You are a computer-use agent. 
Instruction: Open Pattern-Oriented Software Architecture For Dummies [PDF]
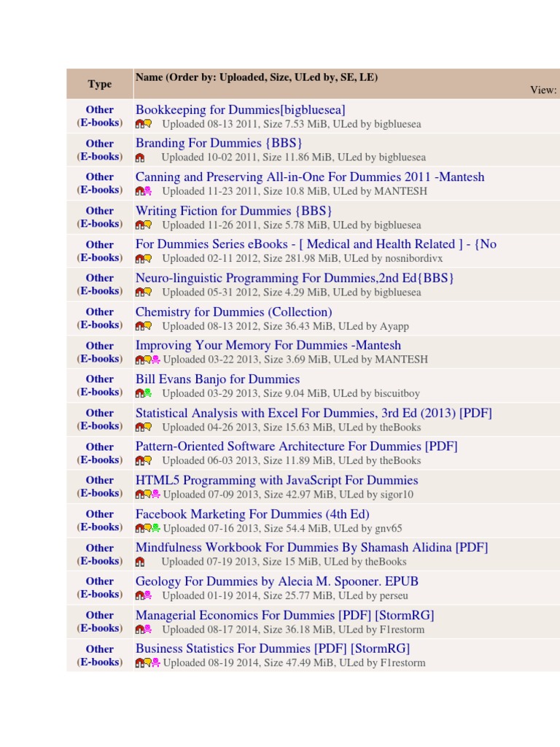point(297,446)
